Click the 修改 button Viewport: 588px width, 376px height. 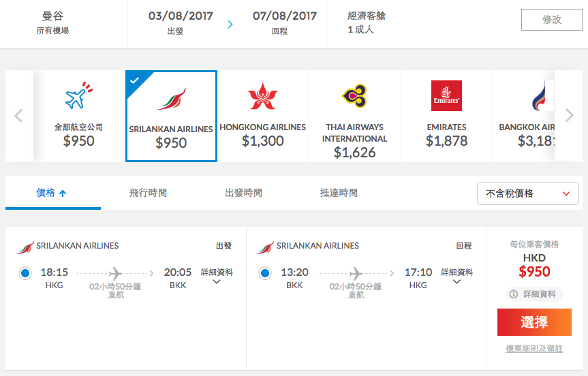(x=552, y=20)
